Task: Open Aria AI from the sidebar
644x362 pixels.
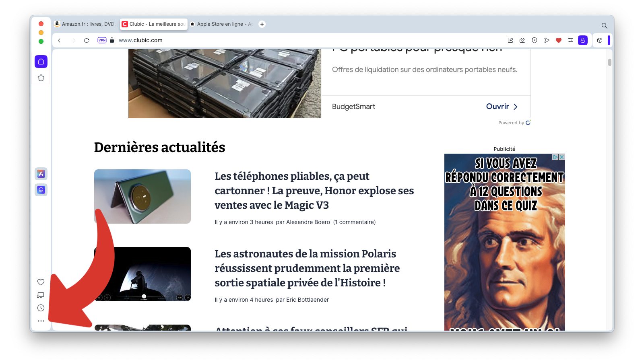Action: point(41,174)
